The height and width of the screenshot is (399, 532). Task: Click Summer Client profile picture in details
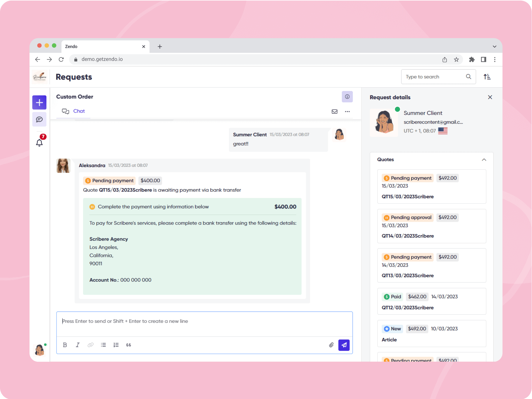(384, 123)
